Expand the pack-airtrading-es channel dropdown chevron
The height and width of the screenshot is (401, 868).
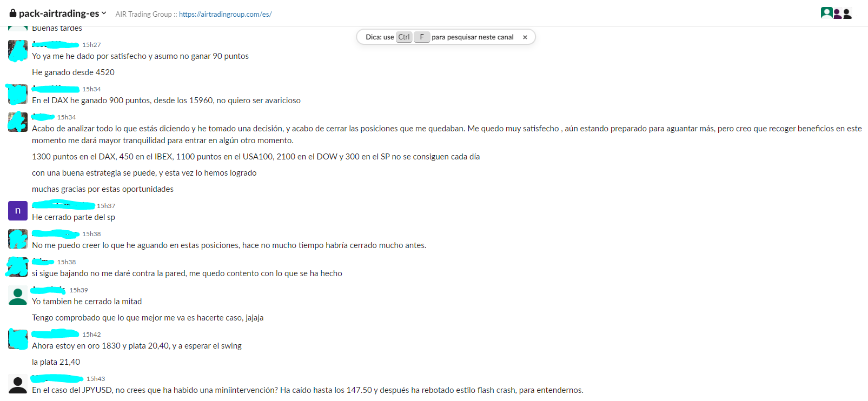coord(104,13)
